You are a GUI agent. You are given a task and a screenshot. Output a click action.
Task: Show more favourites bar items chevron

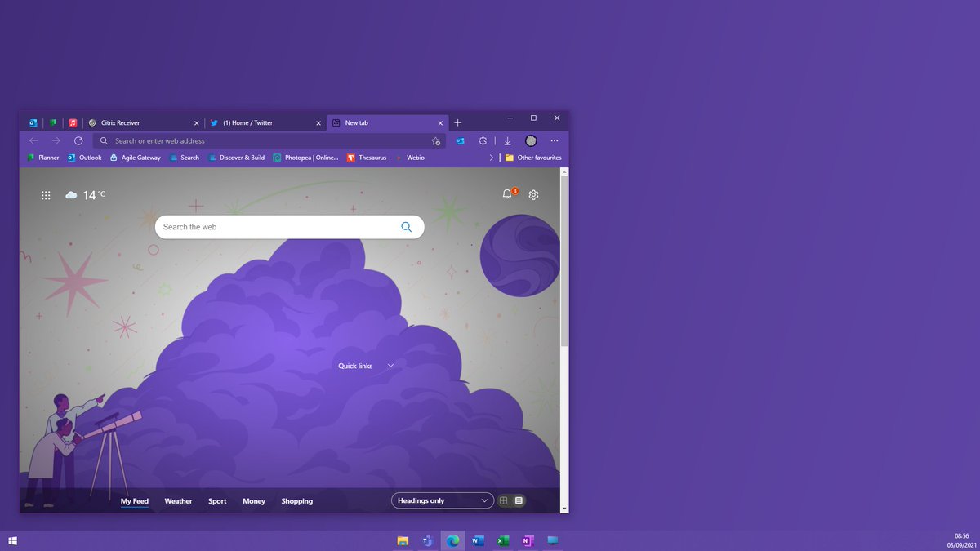pyautogui.click(x=491, y=158)
